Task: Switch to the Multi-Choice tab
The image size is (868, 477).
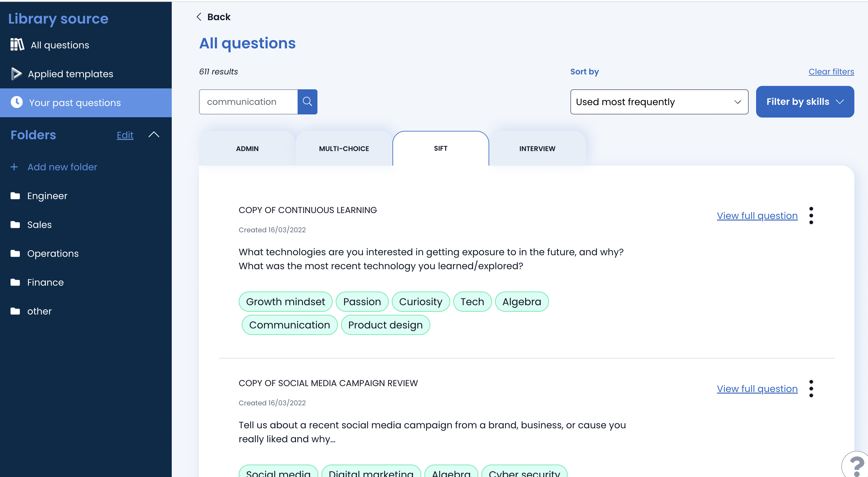Action: point(344,149)
